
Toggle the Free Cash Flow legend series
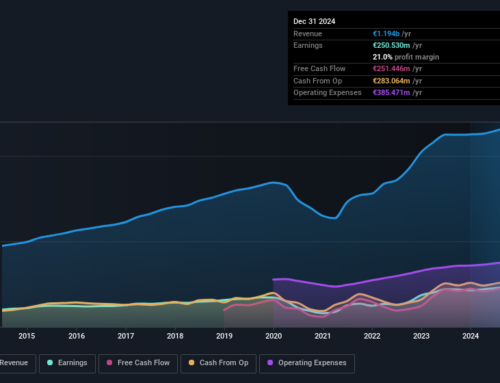[x=138, y=363]
